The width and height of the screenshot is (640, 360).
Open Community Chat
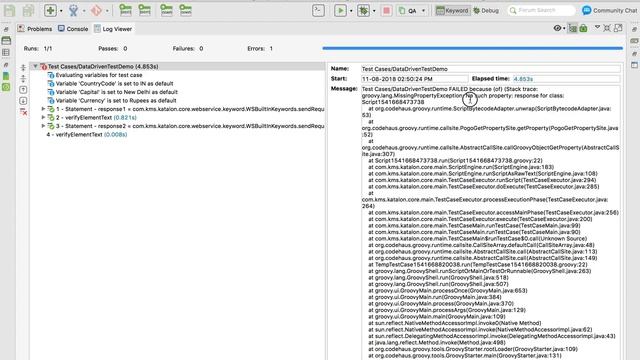tap(609, 10)
